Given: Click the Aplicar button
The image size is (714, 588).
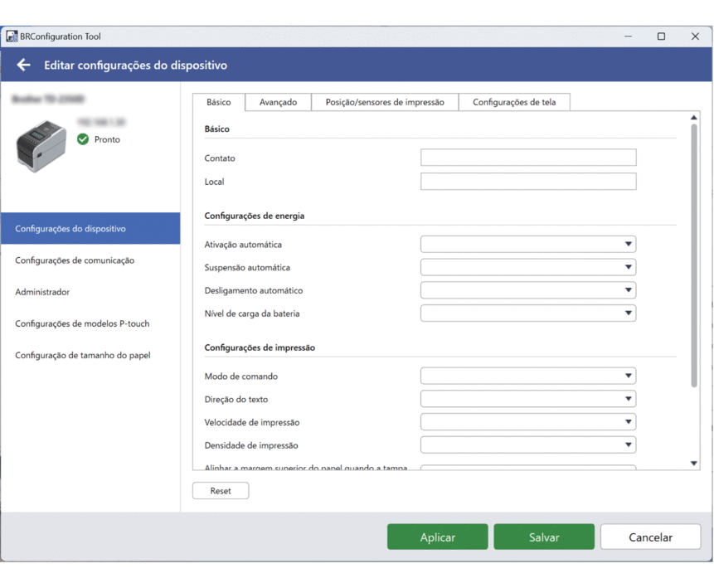Looking at the screenshot, I should 438,537.
